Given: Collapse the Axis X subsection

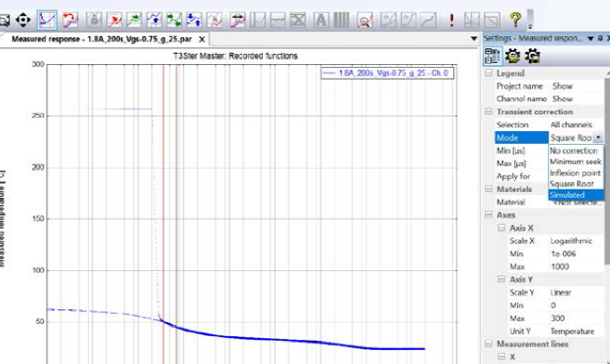Looking at the screenshot, I should 501,227.
